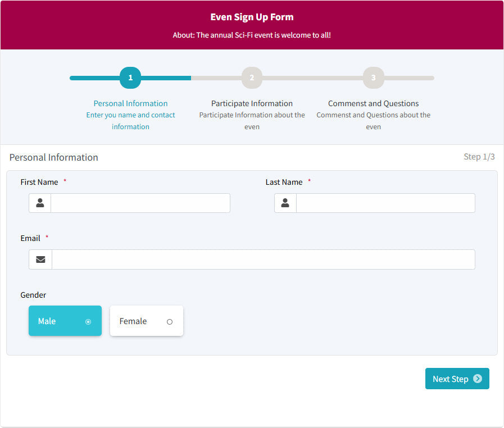This screenshot has width=504, height=428.
Task: Click the step 1 circle in the progress bar
Action: pos(130,78)
